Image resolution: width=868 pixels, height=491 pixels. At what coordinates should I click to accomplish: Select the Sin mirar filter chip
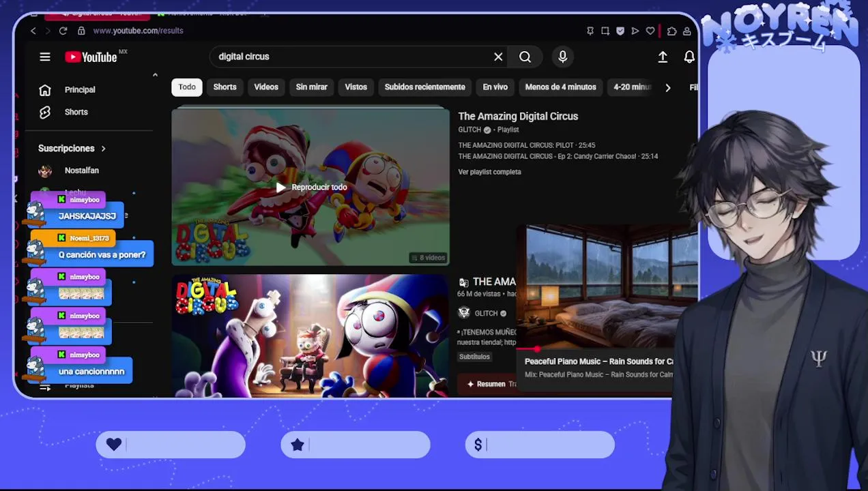(311, 87)
